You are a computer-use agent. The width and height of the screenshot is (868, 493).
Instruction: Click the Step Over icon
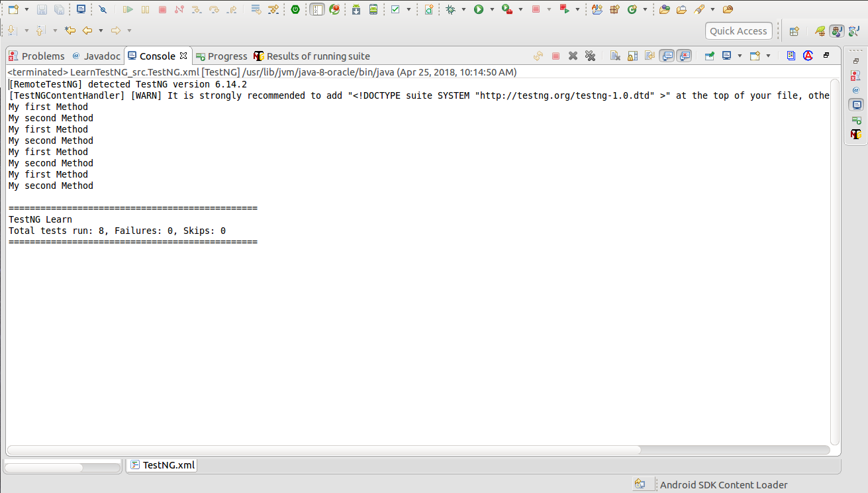213,9
